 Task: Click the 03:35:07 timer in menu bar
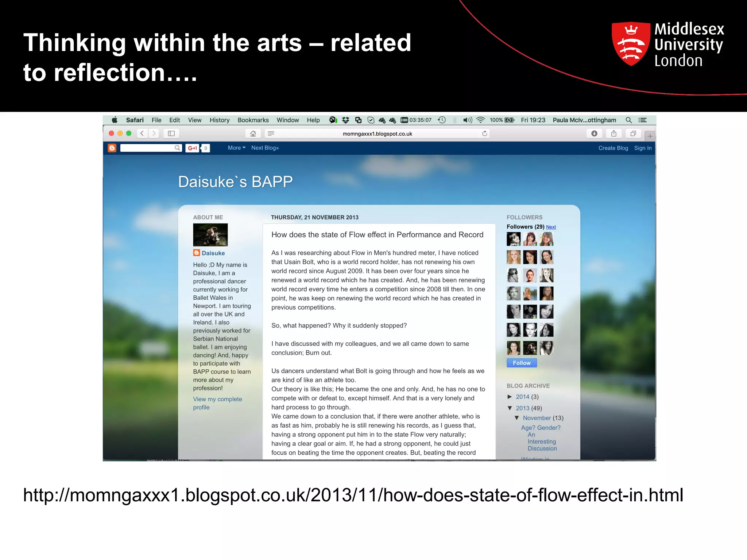coord(416,120)
